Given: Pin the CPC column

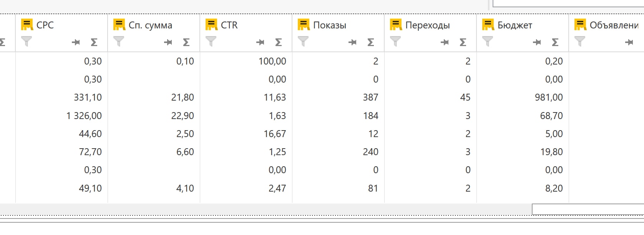Looking at the screenshot, I should [76, 42].
